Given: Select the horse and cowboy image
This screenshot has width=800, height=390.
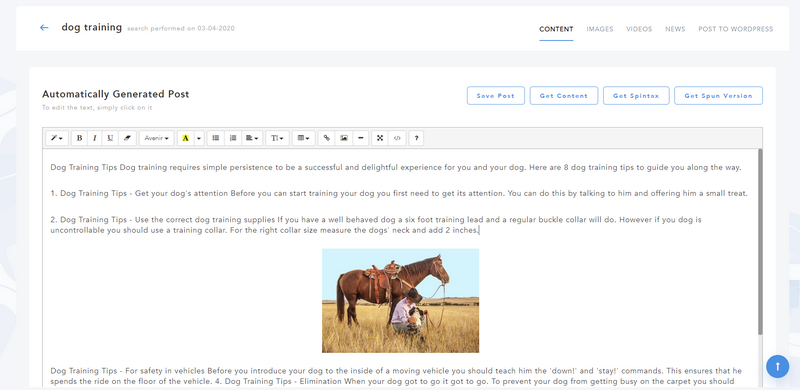Looking at the screenshot, I should click(x=401, y=301).
